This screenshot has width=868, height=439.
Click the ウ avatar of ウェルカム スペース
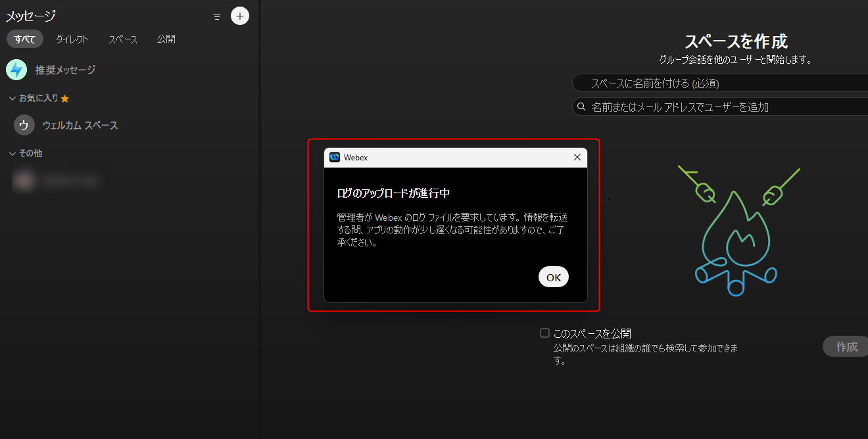24,125
